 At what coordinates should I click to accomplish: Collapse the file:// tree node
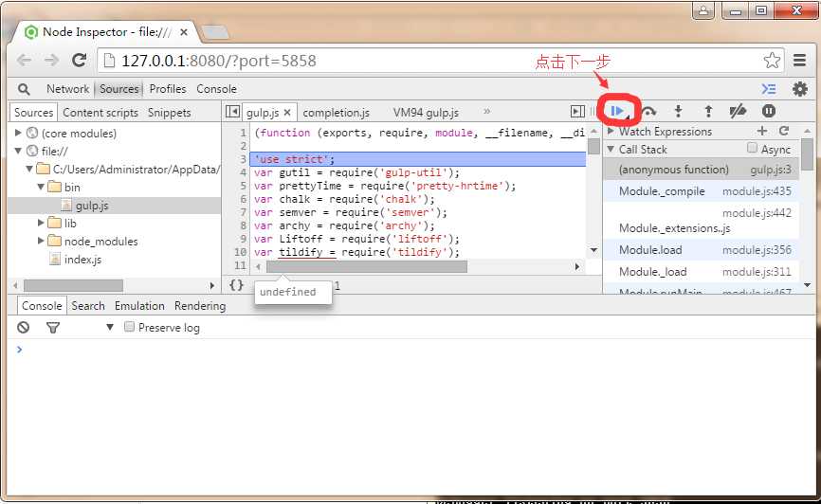coord(18,151)
